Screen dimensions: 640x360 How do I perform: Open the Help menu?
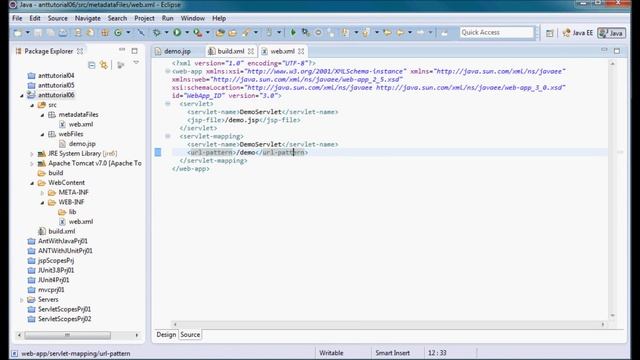point(219,18)
